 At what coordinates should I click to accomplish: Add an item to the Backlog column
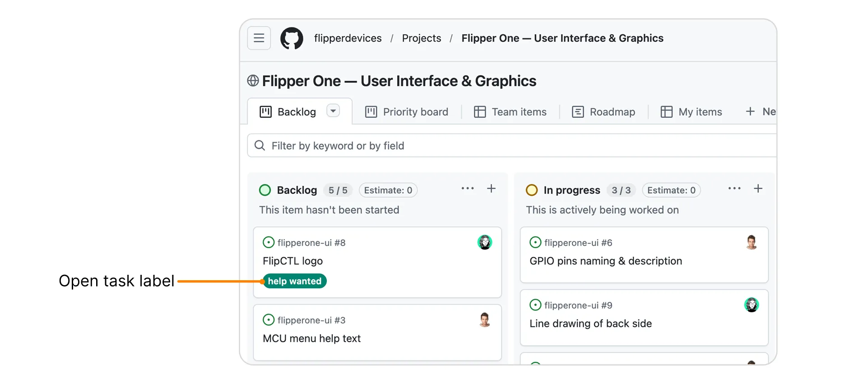[x=492, y=189]
